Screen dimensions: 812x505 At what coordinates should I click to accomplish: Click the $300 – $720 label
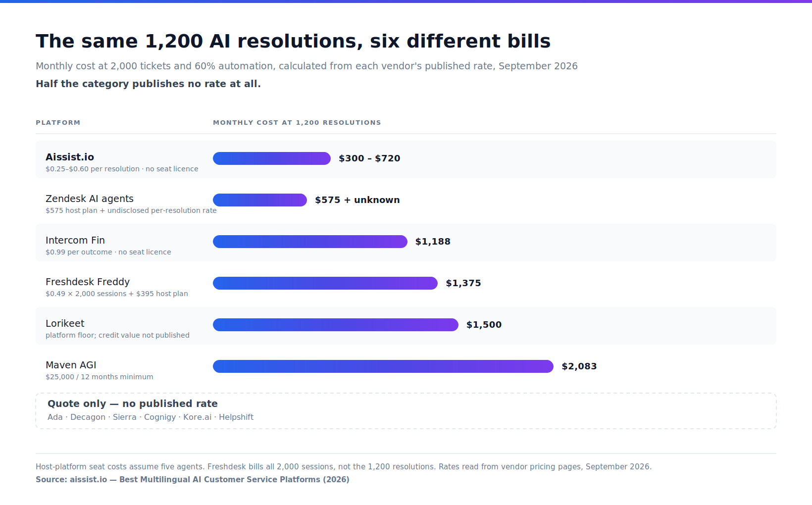[369, 158]
